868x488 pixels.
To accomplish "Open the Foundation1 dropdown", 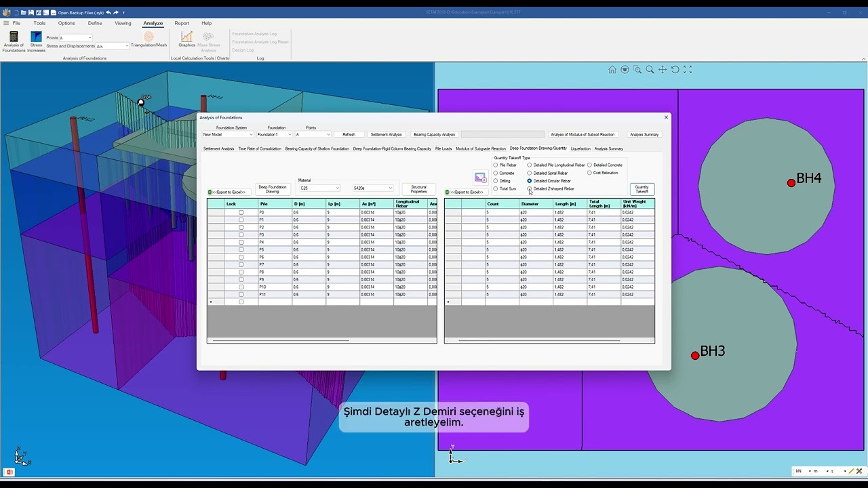I will click(x=274, y=134).
